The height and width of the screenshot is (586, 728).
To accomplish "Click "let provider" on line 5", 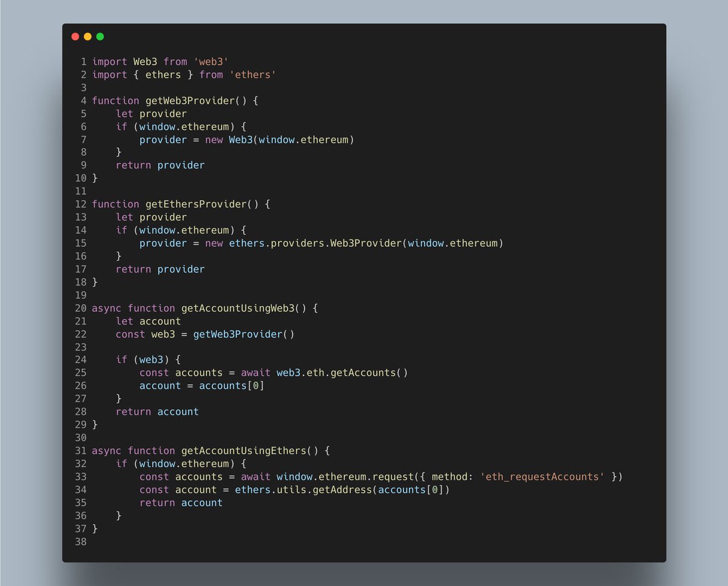I will (x=152, y=113).
